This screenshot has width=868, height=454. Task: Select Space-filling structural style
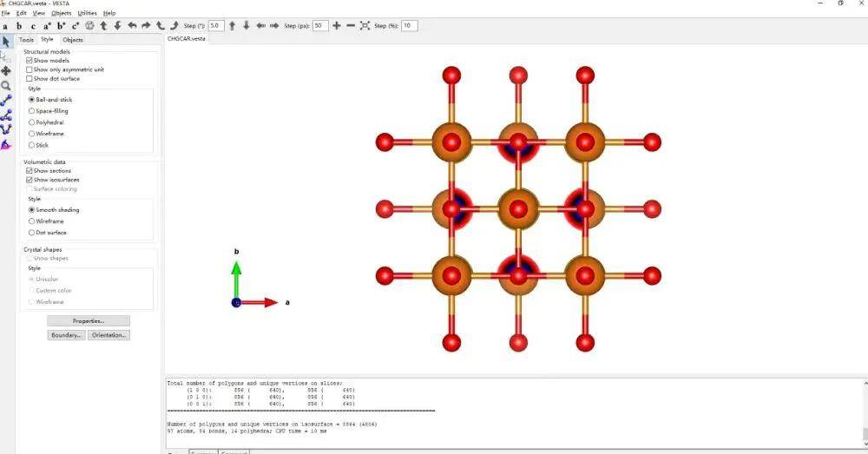coord(32,111)
